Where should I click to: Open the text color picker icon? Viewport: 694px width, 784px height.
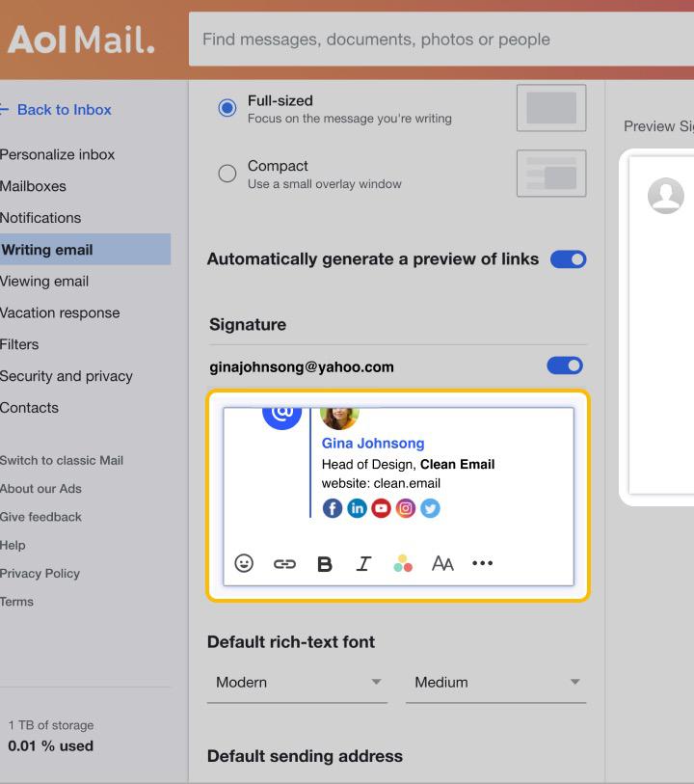tap(403, 563)
